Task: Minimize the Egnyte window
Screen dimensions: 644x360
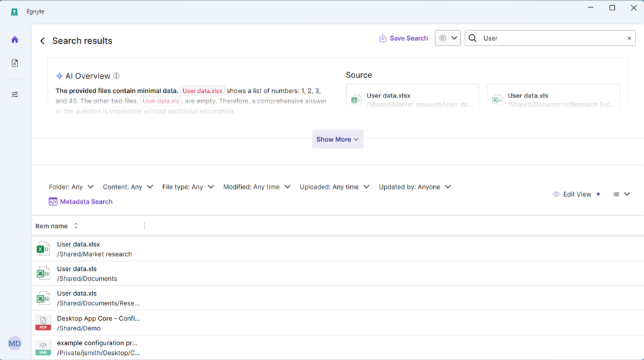Action: 590,7
